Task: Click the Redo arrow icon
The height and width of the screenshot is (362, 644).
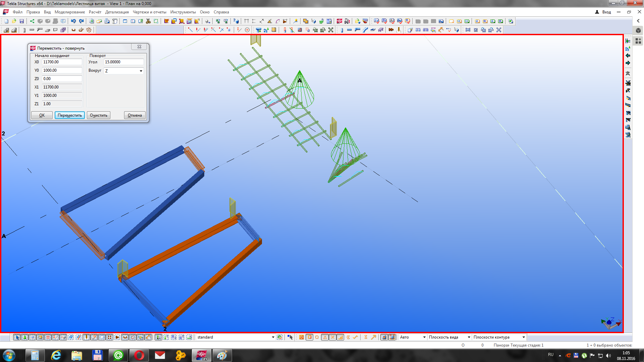Action: pos(81,21)
